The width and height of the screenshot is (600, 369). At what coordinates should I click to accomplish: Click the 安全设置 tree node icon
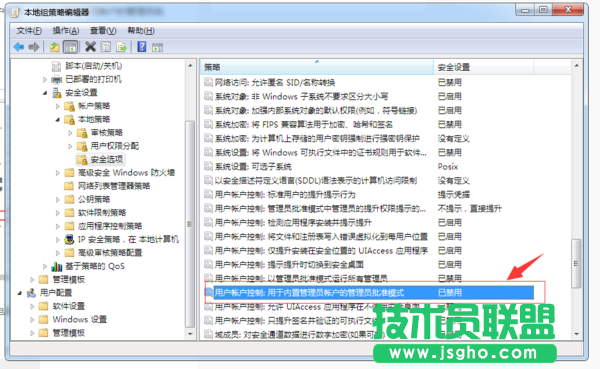[57, 93]
